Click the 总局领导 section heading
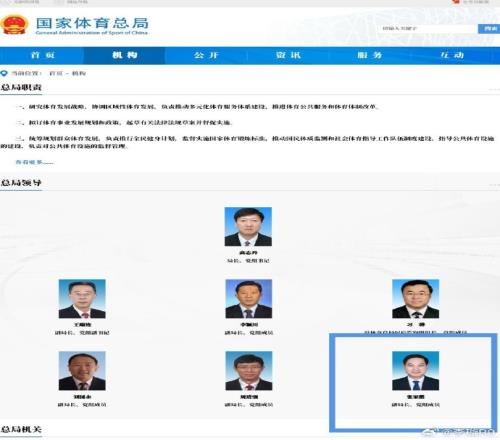 pos(21,183)
